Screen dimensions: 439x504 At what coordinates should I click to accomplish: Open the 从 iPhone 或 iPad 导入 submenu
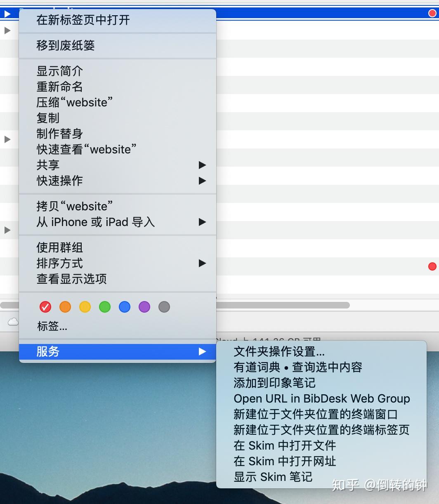202,222
